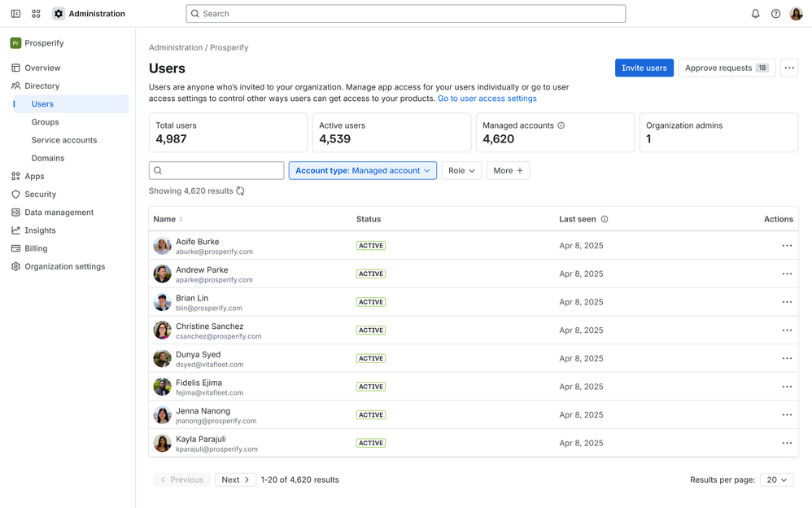The width and height of the screenshot is (812, 508).
Task: Click the Prosperify organization logo
Action: point(15,43)
